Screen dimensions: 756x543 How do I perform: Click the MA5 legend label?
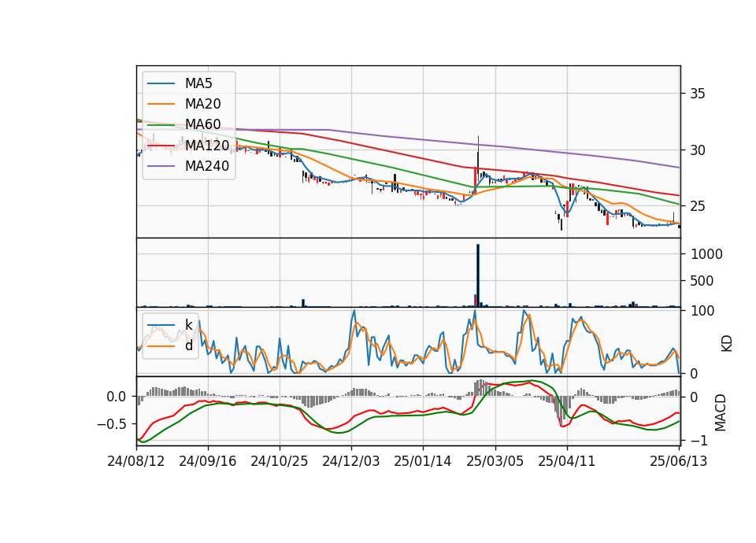pyautogui.click(x=198, y=83)
